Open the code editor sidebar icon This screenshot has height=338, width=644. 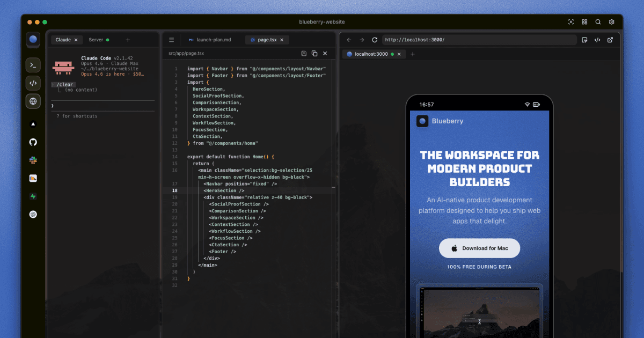coord(33,83)
